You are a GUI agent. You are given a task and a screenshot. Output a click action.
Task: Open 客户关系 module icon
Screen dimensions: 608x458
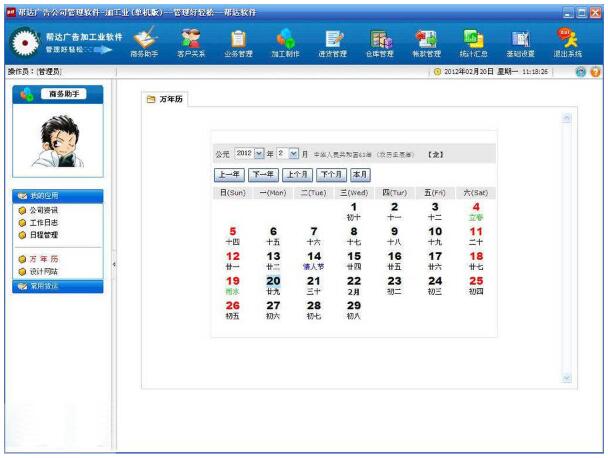coord(191,43)
